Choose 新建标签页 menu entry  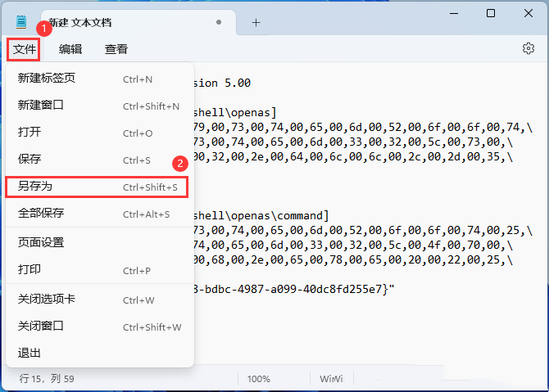tap(47, 79)
